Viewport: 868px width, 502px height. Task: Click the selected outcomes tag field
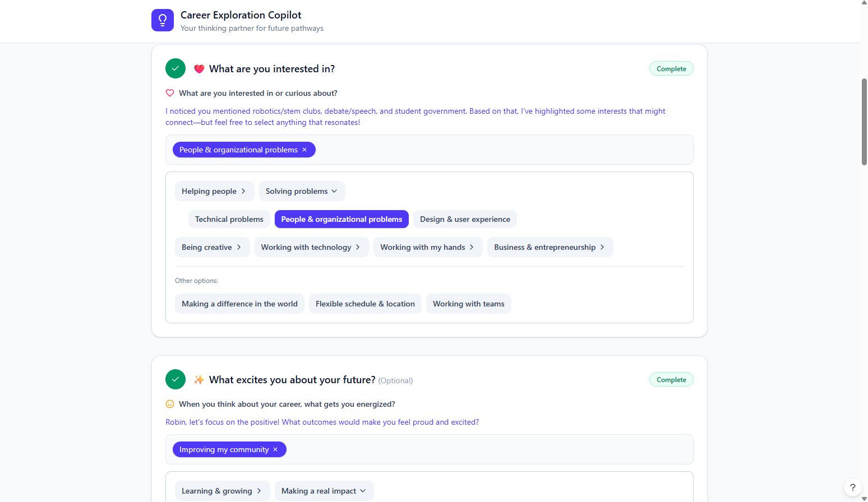(429, 449)
